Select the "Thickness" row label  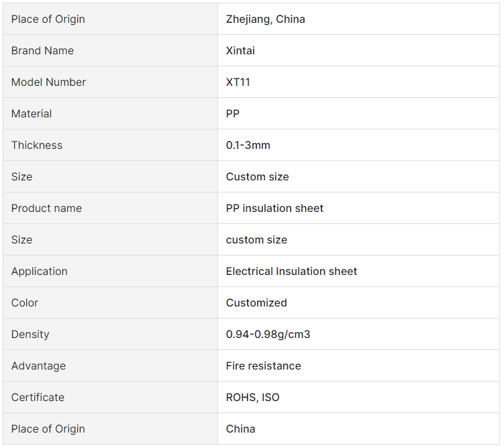37,145
